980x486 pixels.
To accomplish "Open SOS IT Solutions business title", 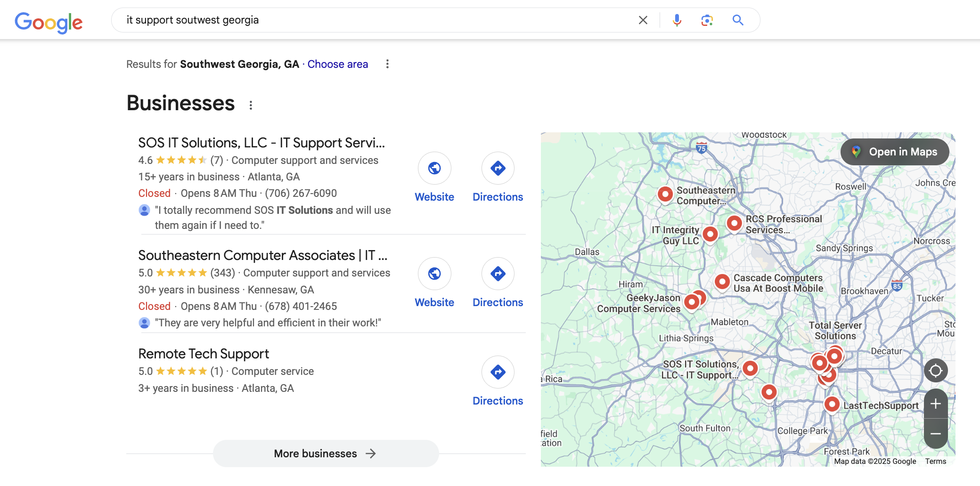I will [261, 143].
